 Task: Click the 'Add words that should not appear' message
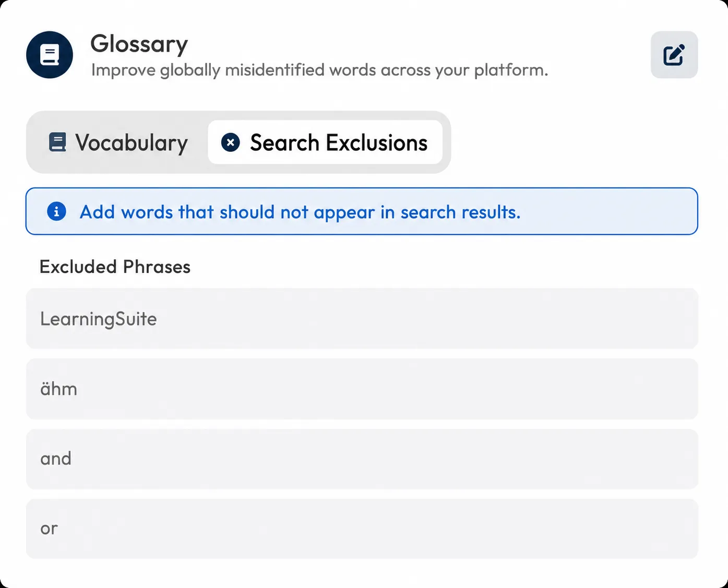click(300, 212)
